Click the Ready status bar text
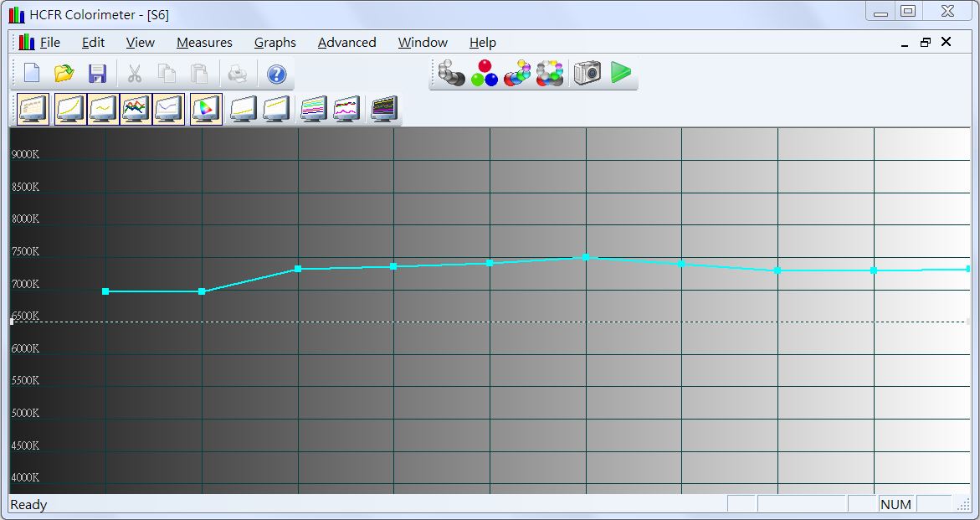The height and width of the screenshot is (520, 980). point(28,504)
